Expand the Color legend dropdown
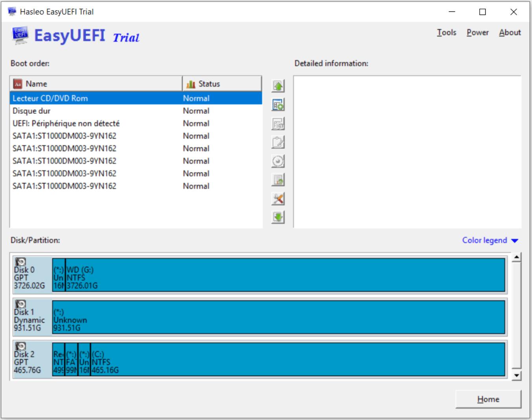Viewport: 532px width, 420px height. [490, 240]
